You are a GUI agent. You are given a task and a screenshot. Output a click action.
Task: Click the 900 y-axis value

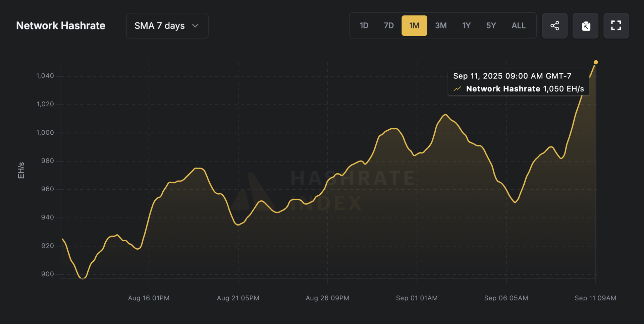(x=47, y=274)
